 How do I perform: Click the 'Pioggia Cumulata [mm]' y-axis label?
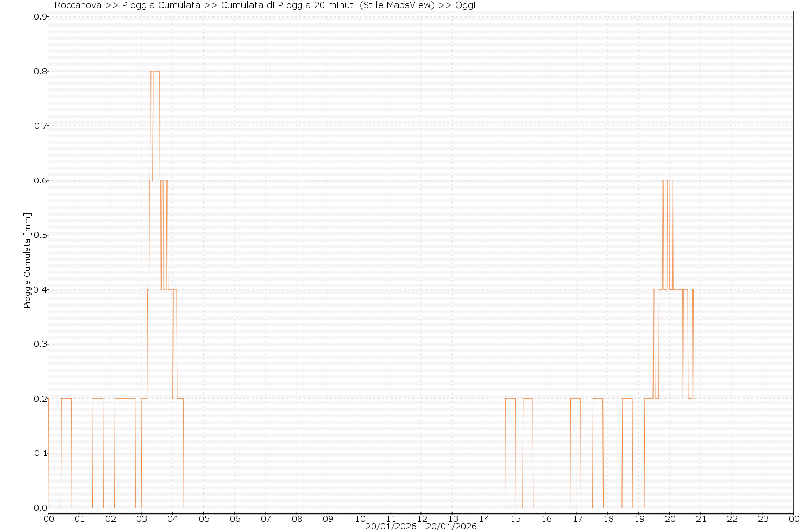(27, 261)
